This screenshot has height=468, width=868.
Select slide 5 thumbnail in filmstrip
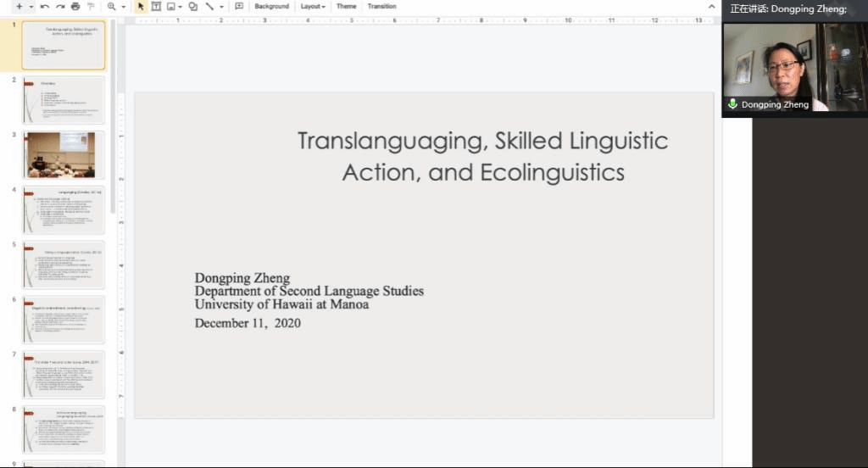pos(63,265)
